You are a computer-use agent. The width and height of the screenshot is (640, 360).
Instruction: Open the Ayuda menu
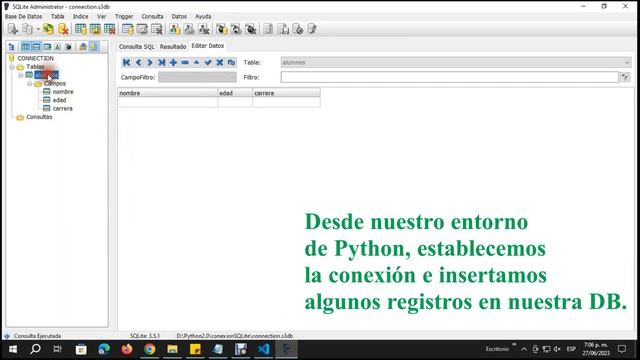tap(203, 16)
